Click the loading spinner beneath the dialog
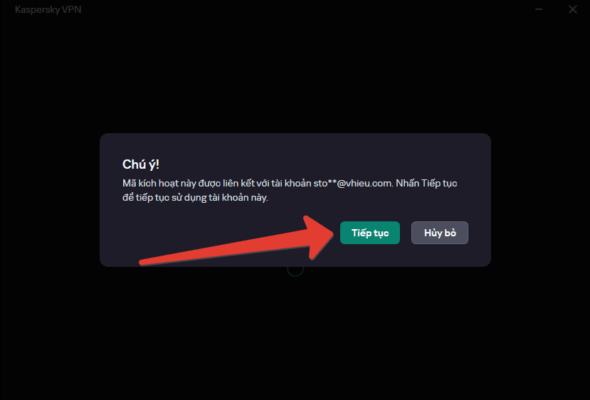The image size is (590, 400). tap(295, 269)
